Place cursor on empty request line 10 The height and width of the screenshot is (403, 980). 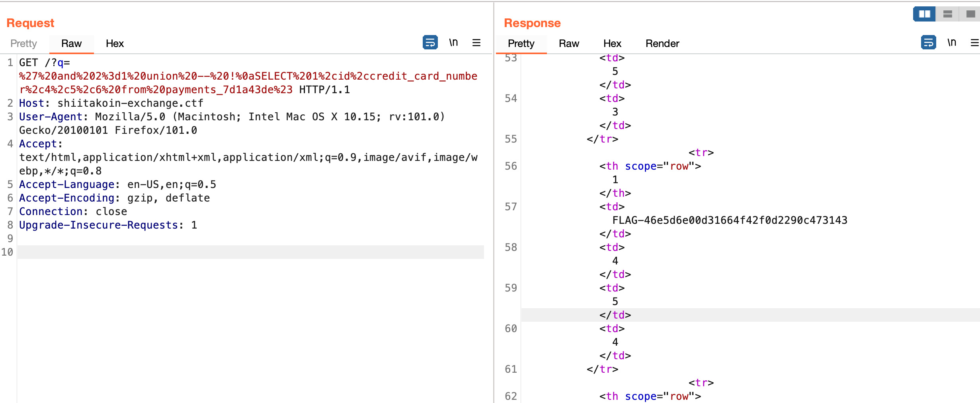click(251, 252)
